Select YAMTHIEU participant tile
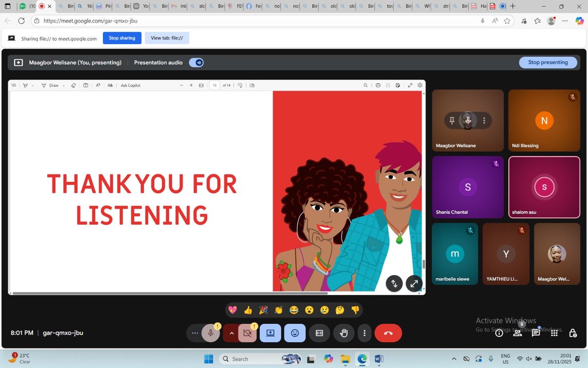Screen dimensions: 588x368 tap(506, 254)
